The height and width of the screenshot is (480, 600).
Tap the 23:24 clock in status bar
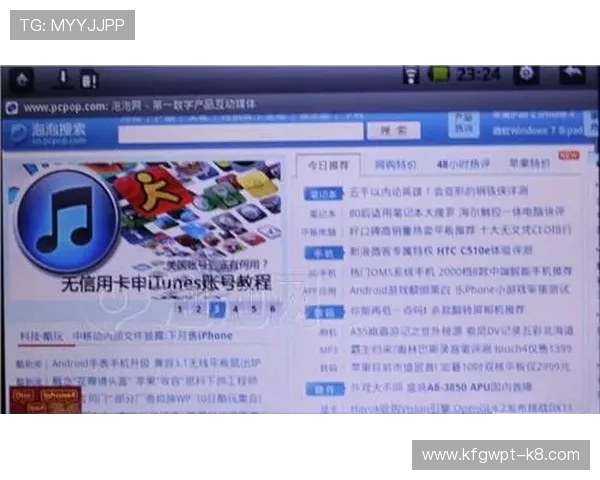(478, 74)
